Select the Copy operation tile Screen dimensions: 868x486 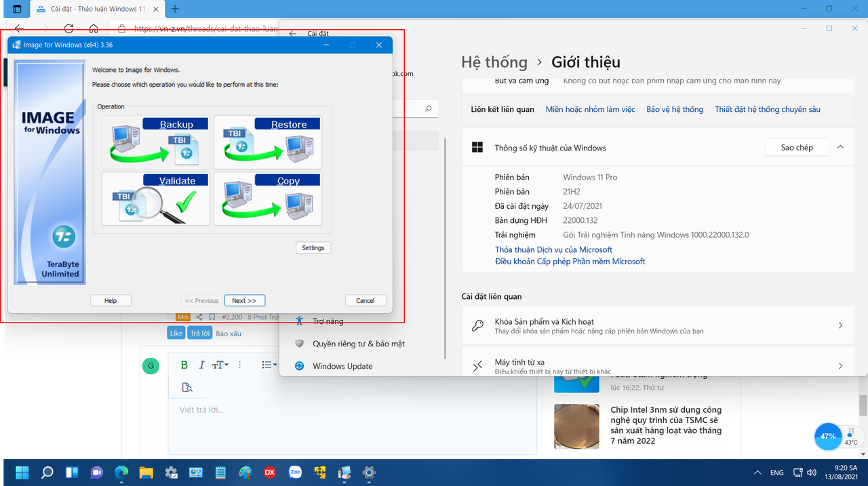[x=268, y=199]
